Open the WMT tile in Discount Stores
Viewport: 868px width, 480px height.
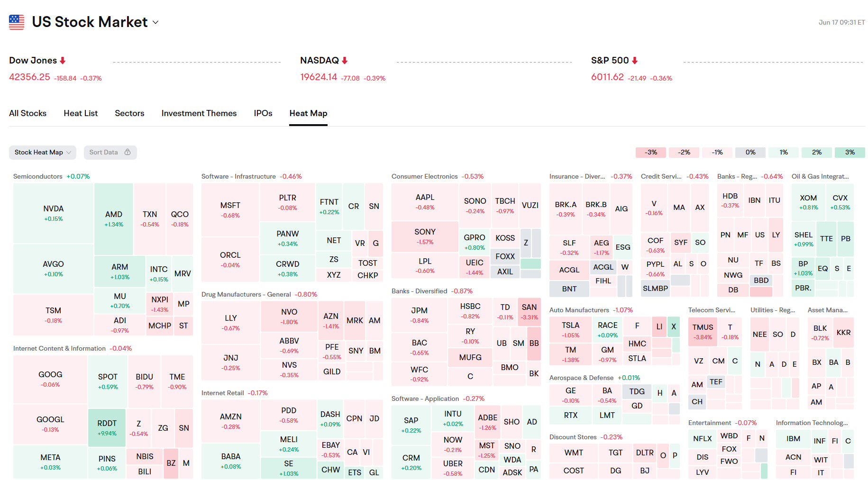click(x=574, y=453)
